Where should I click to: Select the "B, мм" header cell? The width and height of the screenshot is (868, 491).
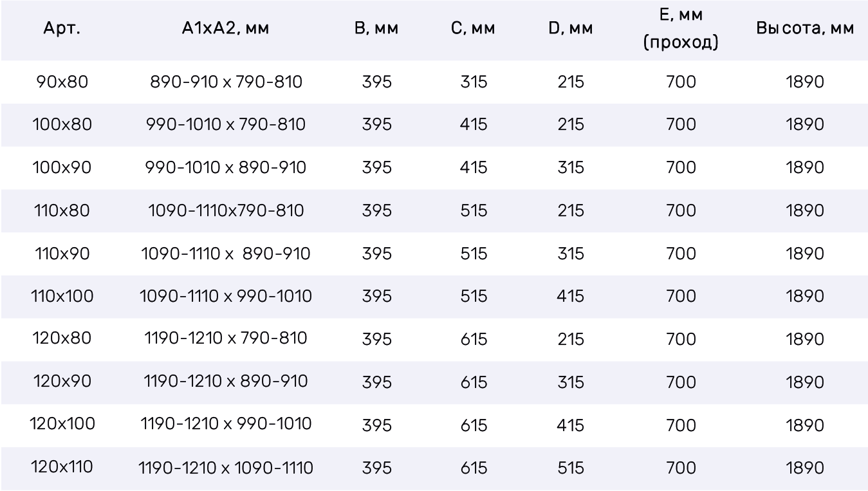(377, 30)
